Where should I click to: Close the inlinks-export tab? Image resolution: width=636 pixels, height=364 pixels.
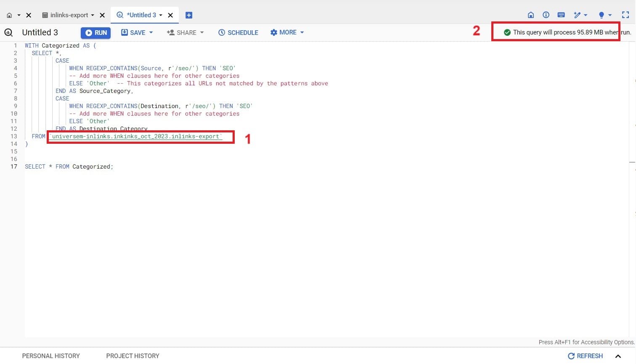(102, 15)
